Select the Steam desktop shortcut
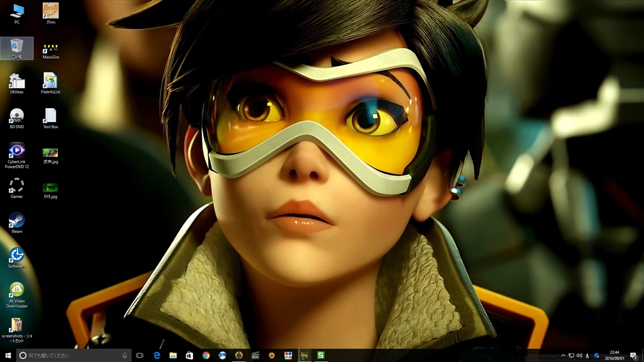Screen dimensions: 644x362 (17, 223)
